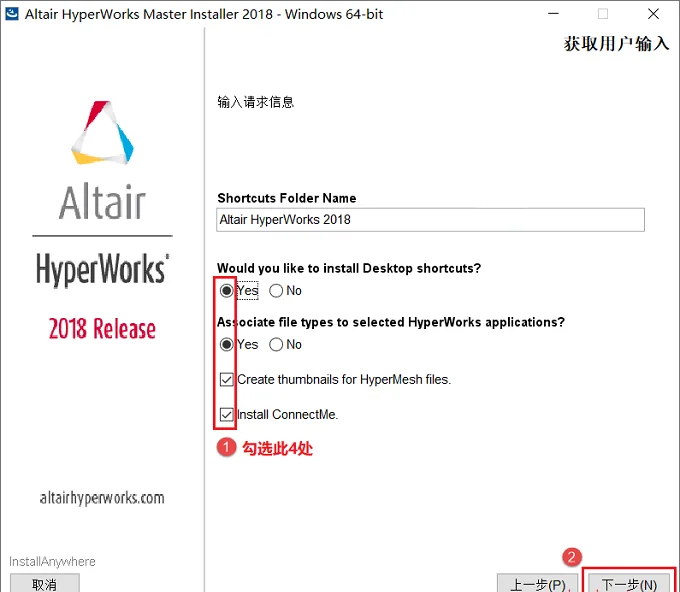Minimize the installer window

(553, 14)
